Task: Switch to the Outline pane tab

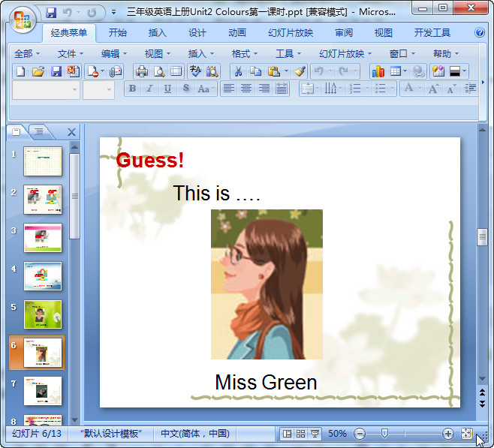Action: (x=39, y=131)
